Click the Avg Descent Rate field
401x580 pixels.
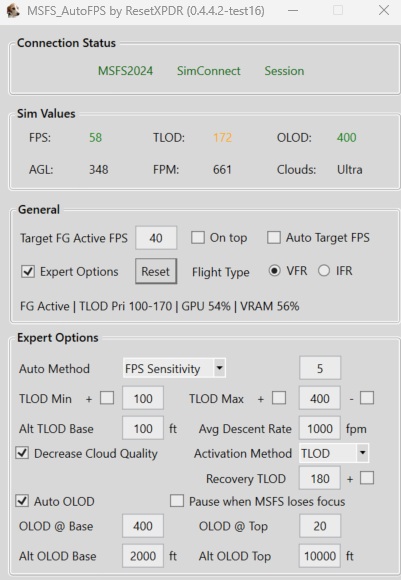(320, 428)
